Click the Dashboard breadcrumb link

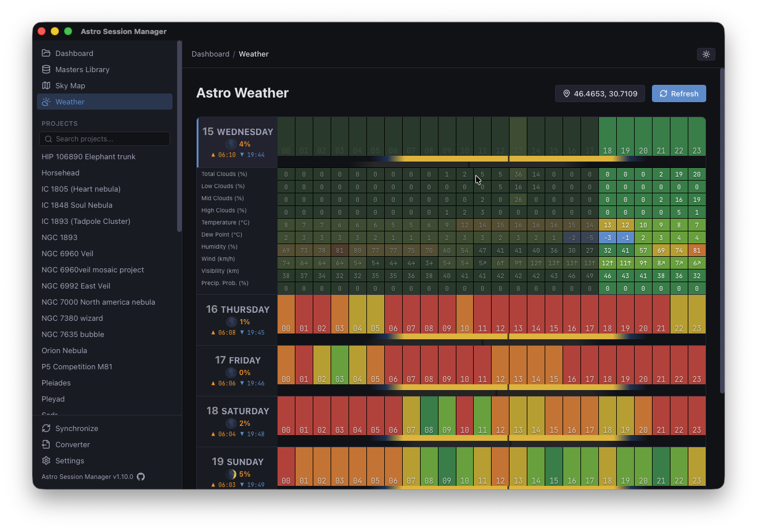click(x=210, y=54)
